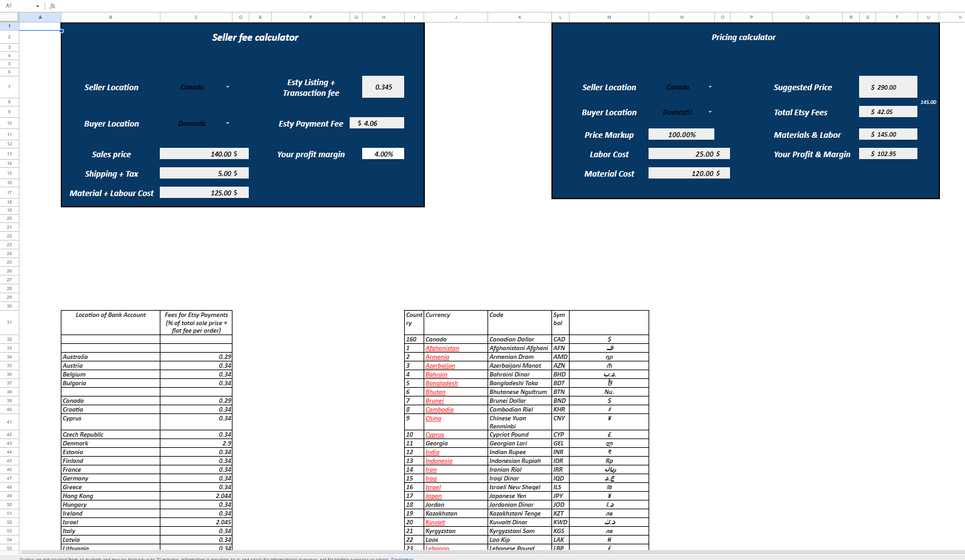
Task: Open the China country link
Action: [x=433, y=418]
